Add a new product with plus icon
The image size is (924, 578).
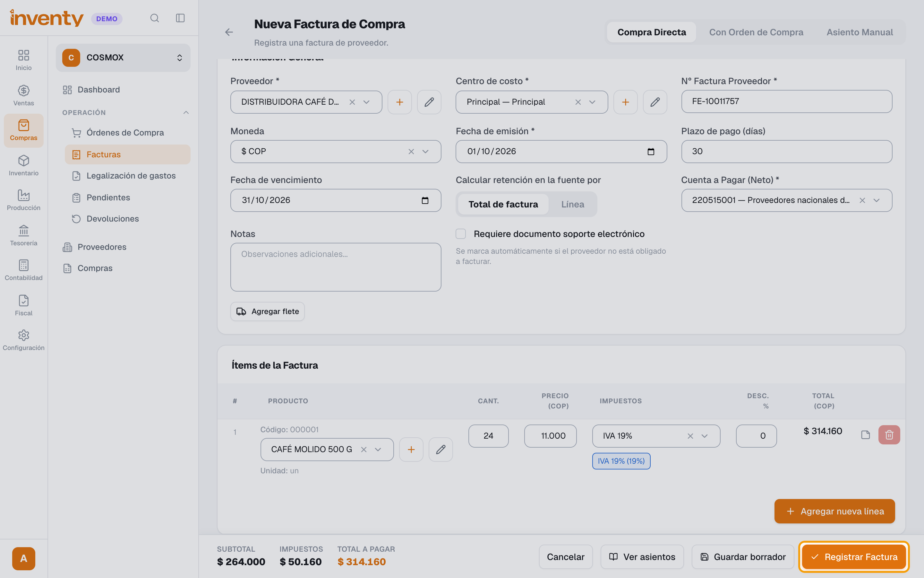tap(411, 450)
